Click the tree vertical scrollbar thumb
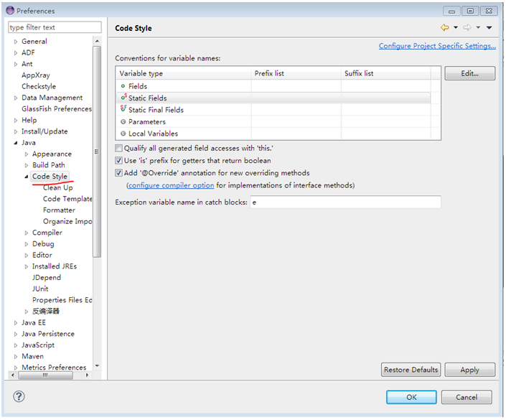Screen dimensions: 506x420 coord(97,151)
